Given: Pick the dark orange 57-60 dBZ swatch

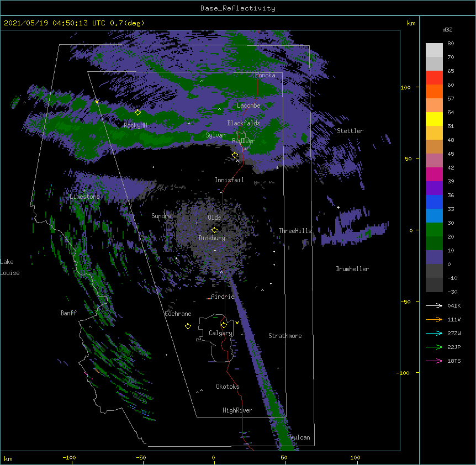Looking at the screenshot, I should coord(434,91).
